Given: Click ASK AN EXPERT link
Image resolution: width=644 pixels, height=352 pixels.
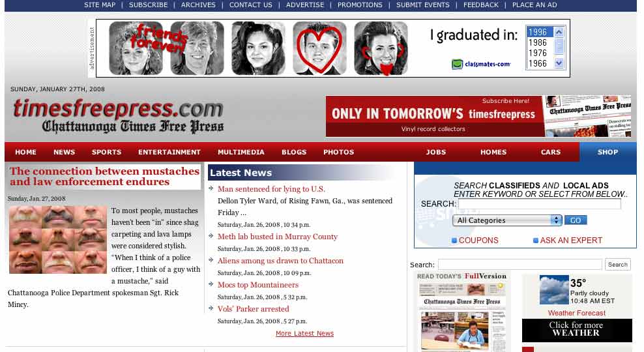Looking at the screenshot, I should click(571, 241).
